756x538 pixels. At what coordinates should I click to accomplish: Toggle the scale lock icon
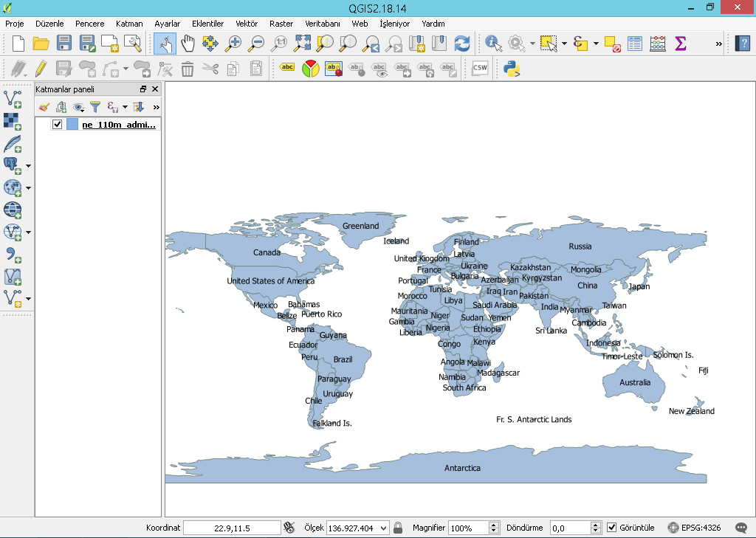(398, 528)
